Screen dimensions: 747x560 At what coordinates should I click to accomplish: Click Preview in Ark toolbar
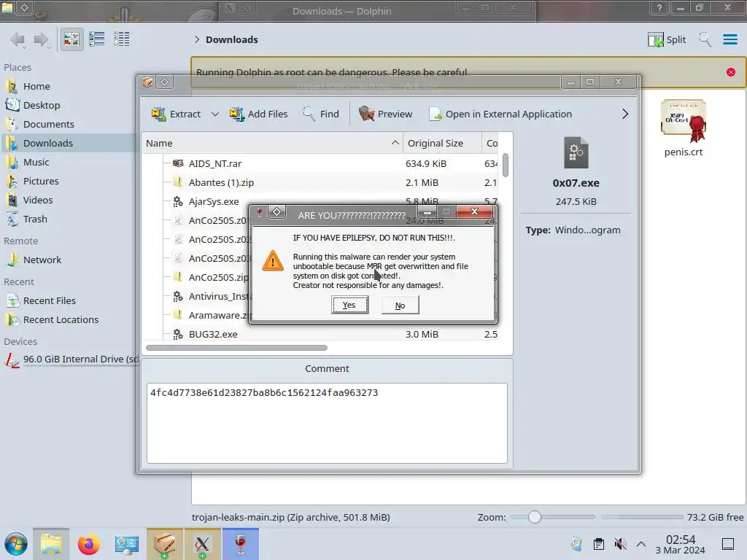[x=385, y=114]
